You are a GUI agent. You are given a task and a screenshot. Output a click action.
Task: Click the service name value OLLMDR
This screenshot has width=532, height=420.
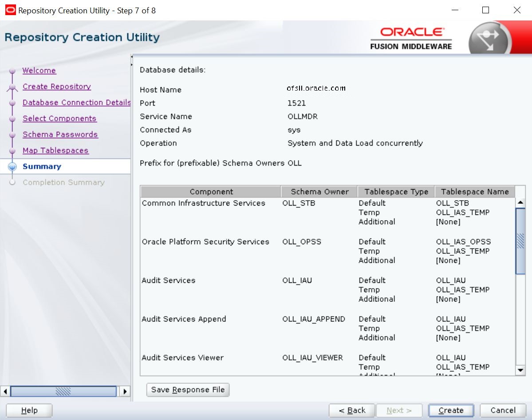[303, 116]
